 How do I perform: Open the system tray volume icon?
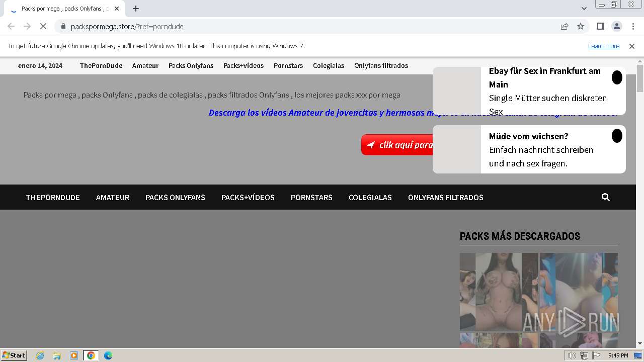[x=572, y=355]
